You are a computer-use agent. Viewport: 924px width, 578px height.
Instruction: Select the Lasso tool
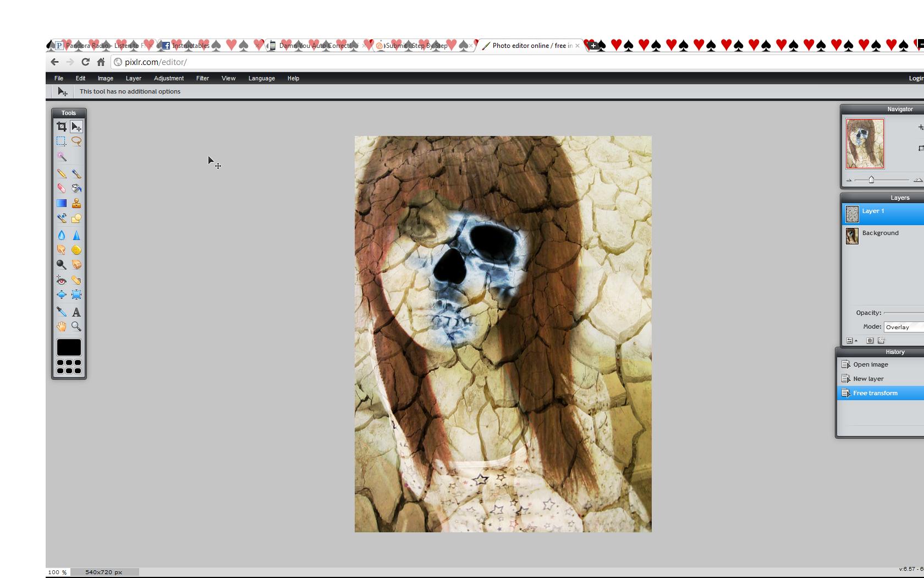76,141
